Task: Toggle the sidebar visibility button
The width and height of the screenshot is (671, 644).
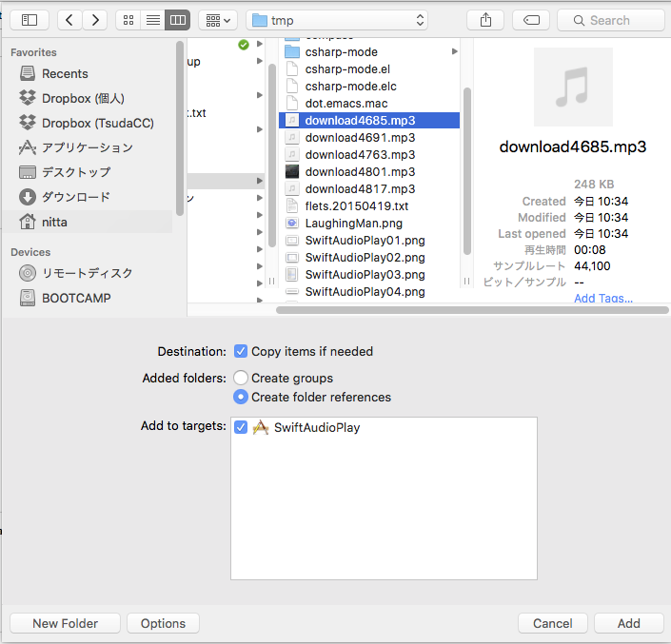Action: pyautogui.click(x=30, y=20)
